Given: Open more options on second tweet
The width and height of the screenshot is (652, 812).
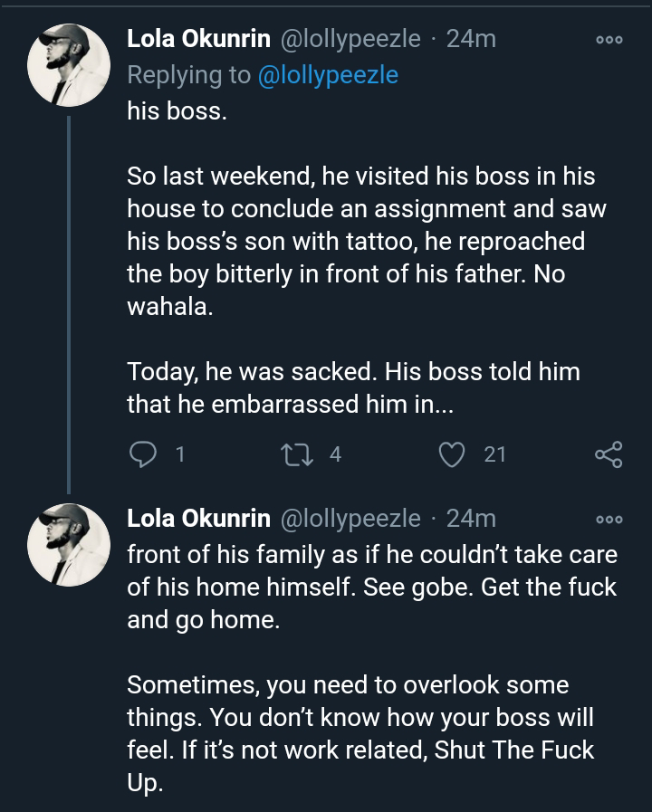Looking at the screenshot, I should coord(609,520).
